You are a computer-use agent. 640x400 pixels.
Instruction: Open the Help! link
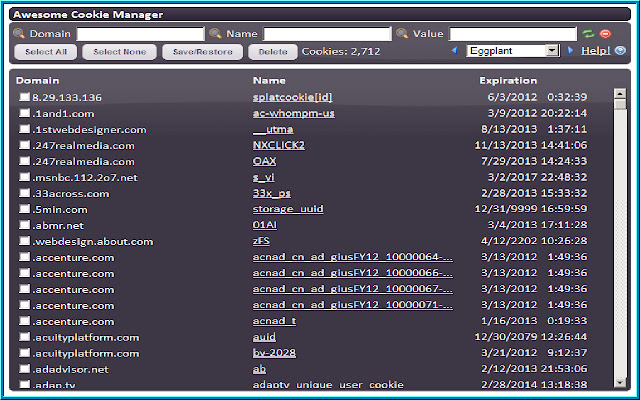pos(596,51)
